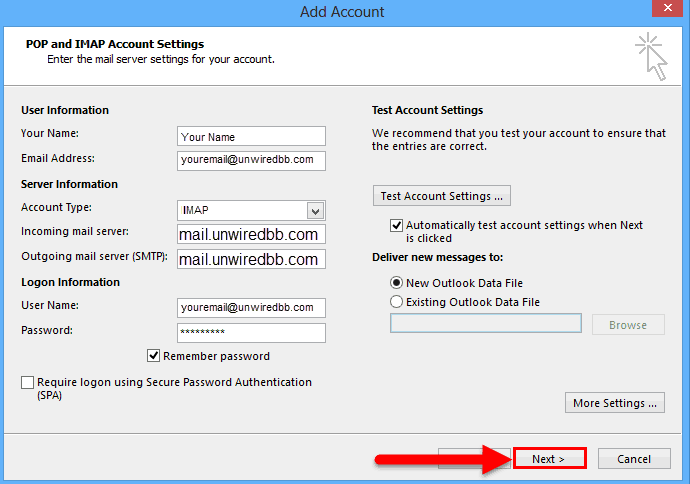Select the Incoming mail server field
Viewport: 690px width, 484px height.
pyautogui.click(x=251, y=234)
